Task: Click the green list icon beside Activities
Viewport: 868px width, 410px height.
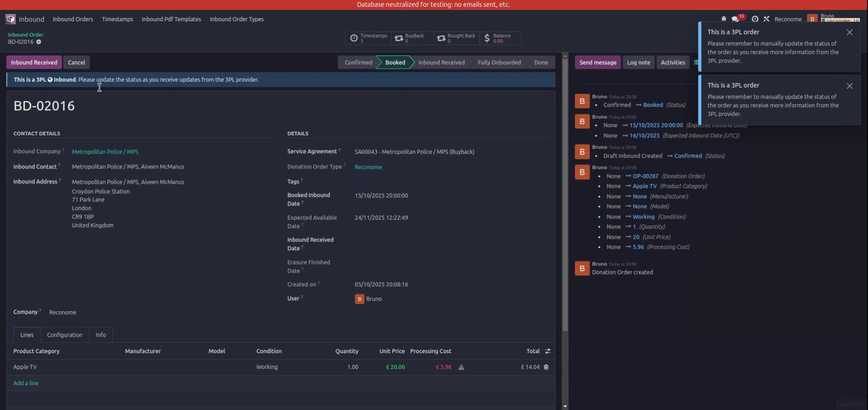Action: coord(696,62)
